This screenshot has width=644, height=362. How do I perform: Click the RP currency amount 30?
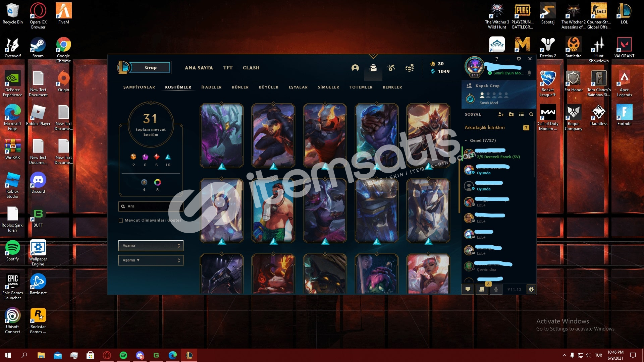tap(437, 64)
